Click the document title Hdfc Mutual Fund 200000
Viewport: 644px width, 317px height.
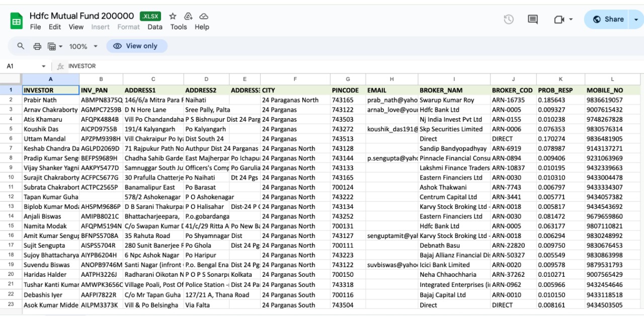pyautogui.click(x=82, y=16)
